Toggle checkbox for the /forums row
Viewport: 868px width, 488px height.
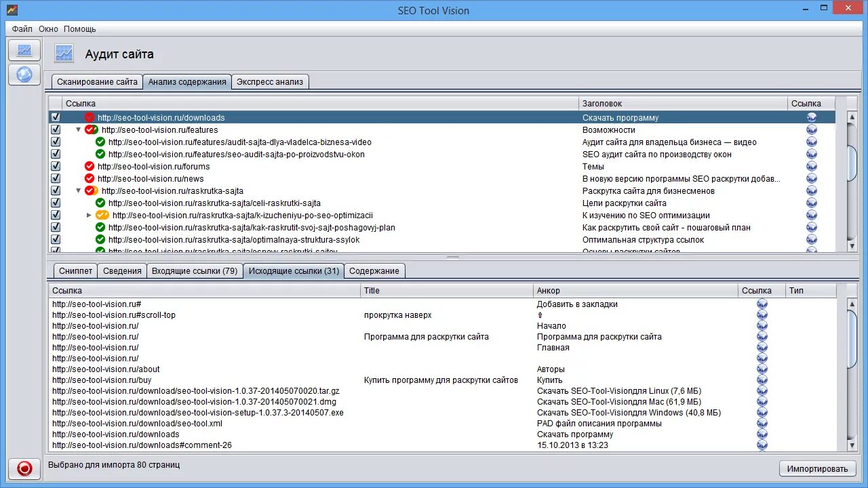[56, 166]
